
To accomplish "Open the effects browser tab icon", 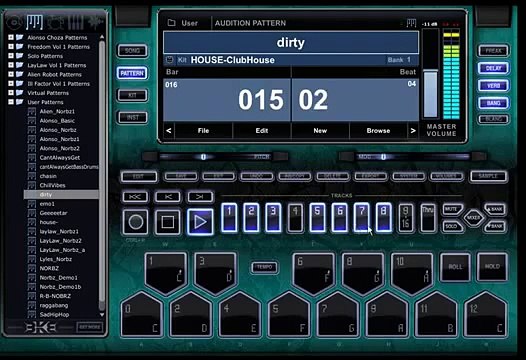I will tap(95, 22).
